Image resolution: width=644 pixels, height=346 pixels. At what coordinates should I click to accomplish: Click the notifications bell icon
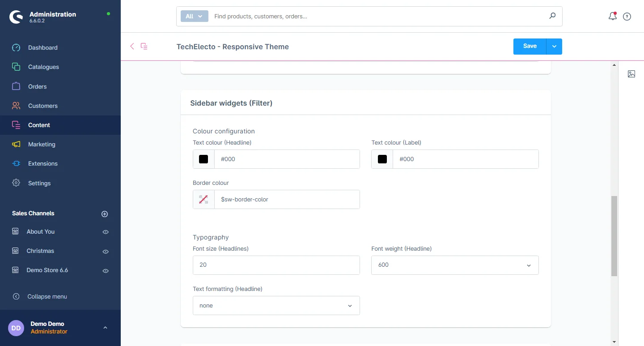point(613,17)
